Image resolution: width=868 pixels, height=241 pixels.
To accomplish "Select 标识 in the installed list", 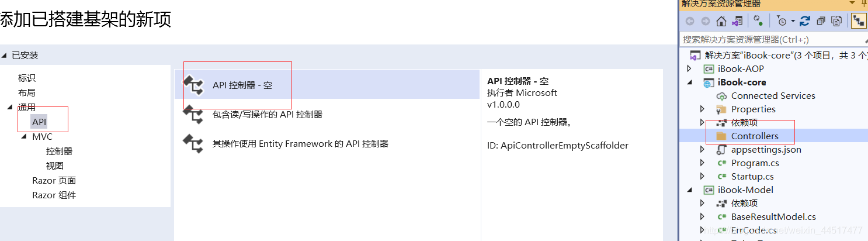I will click(27, 78).
